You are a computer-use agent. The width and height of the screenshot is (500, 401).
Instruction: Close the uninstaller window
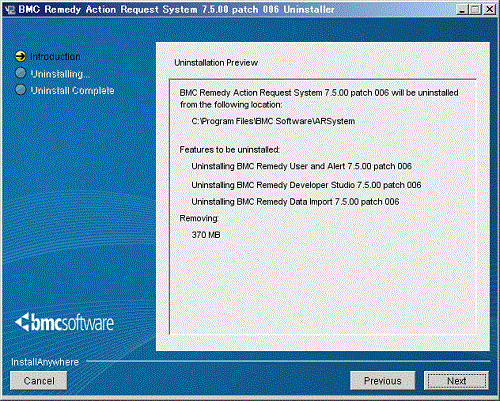coord(489,9)
